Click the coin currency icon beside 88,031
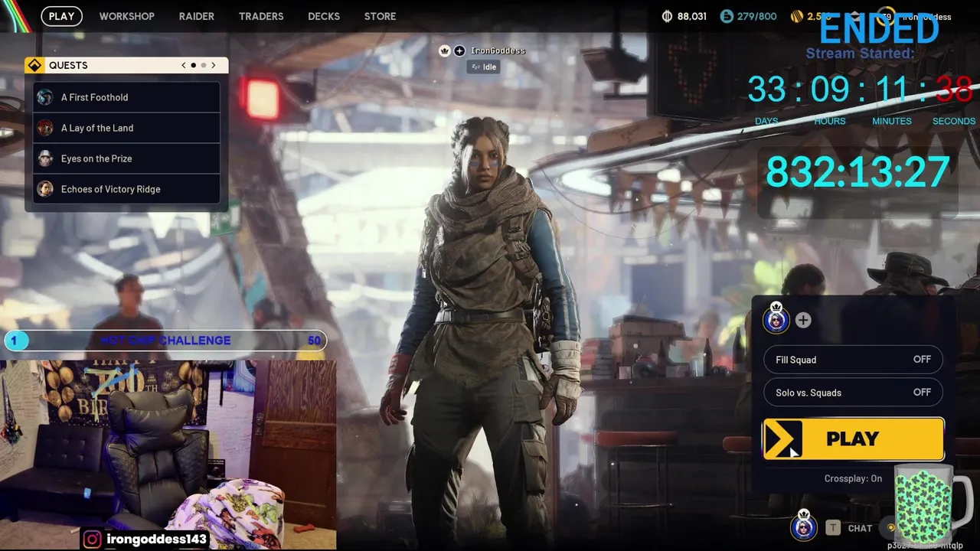 [x=667, y=16]
